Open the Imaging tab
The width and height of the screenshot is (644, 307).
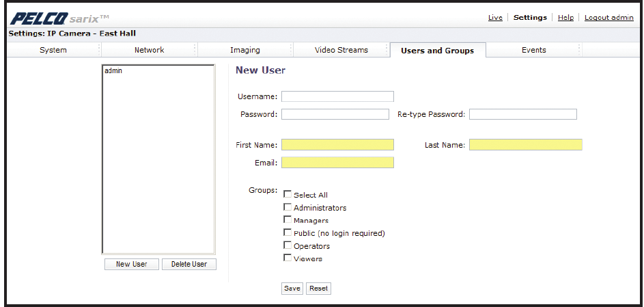[244, 50]
